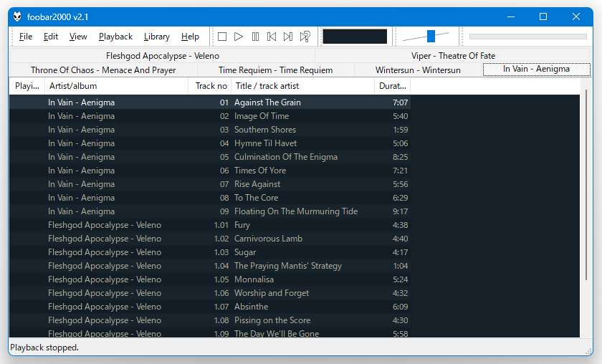Select track To The Core
602x364 pixels.
(209, 198)
